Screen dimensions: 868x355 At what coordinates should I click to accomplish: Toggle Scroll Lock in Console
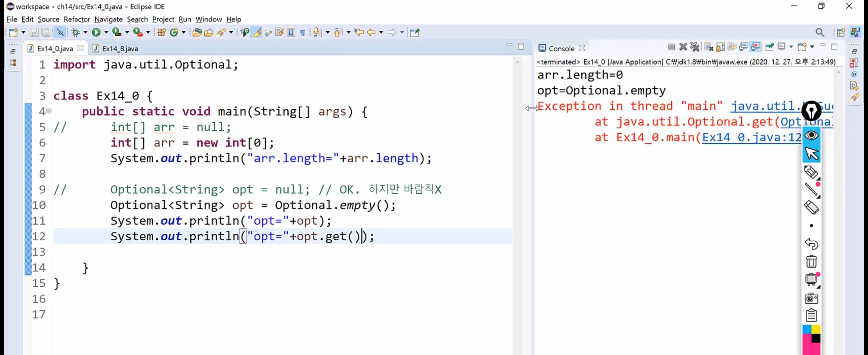(720, 47)
